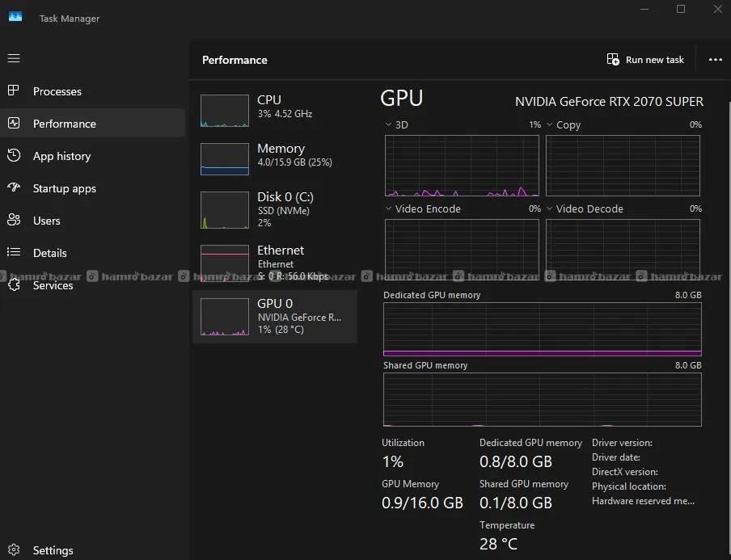The width and height of the screenshot is (731, 560).
Task: Click the Shared GPU memory usage graph
Action: (x=543, y=399)
